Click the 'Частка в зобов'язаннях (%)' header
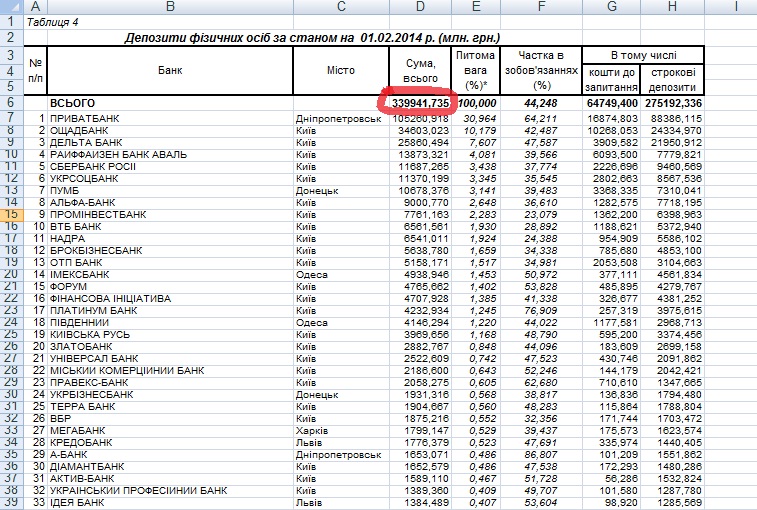Image resolution: width=757 pixels, height=510 pixels. tap(541, 71)
